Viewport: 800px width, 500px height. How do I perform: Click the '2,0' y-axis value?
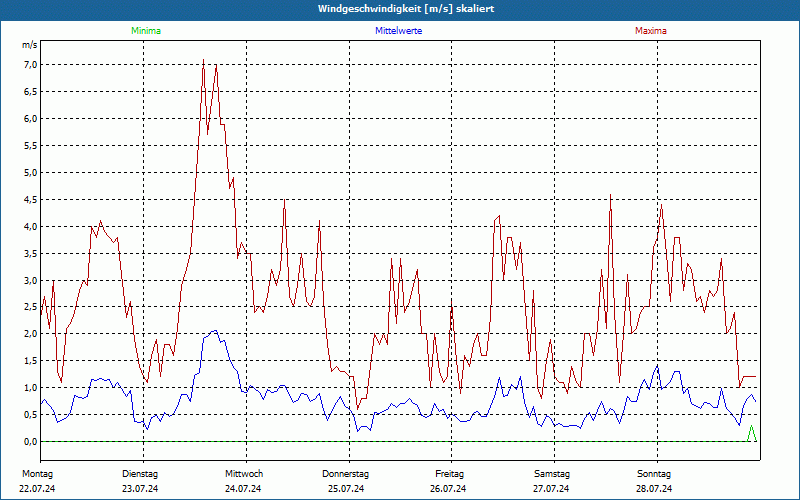click(x=31, y=334)
